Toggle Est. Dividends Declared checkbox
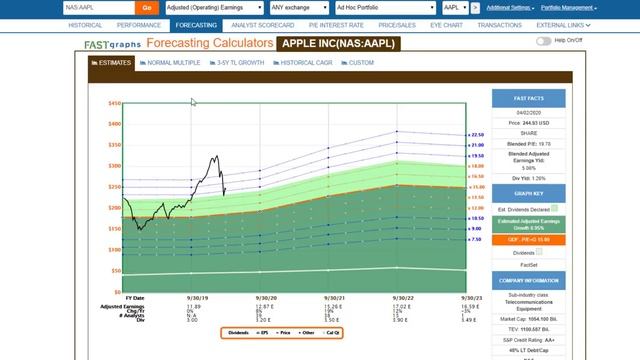This screenshot has height=360, width=640. click(x=554, y=209)
